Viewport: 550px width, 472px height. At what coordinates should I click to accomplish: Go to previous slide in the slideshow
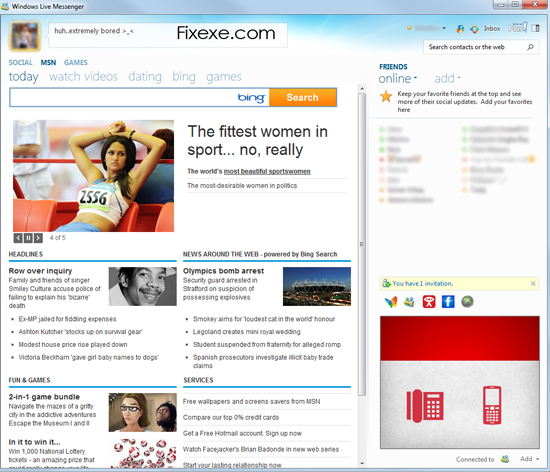click(18, 238)
